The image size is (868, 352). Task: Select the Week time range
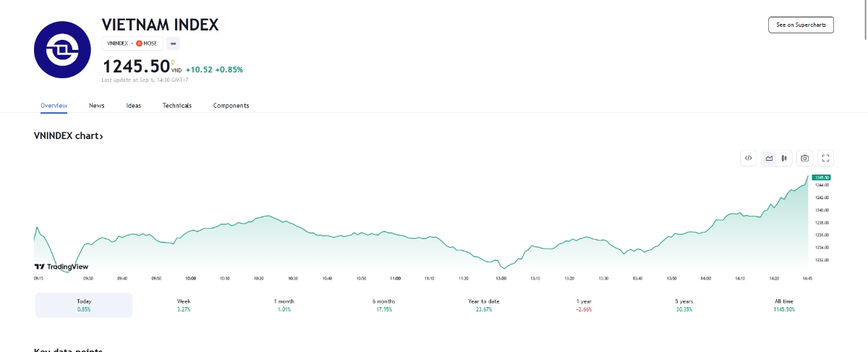click(184, 305)
